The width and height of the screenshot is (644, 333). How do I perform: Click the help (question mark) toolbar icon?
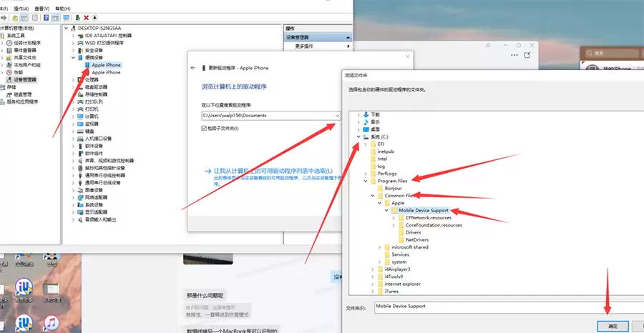click(x=46, y=18)
